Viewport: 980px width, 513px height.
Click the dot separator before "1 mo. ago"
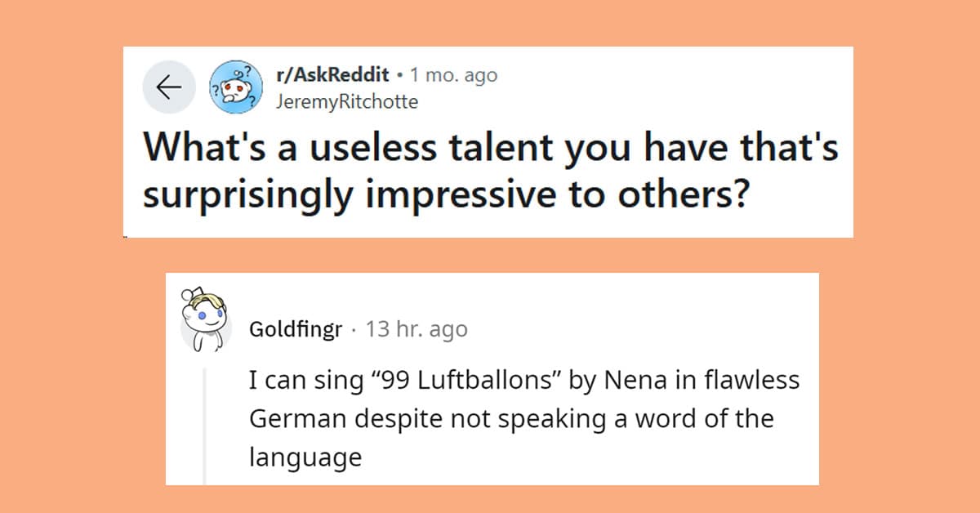pos(399,77)
